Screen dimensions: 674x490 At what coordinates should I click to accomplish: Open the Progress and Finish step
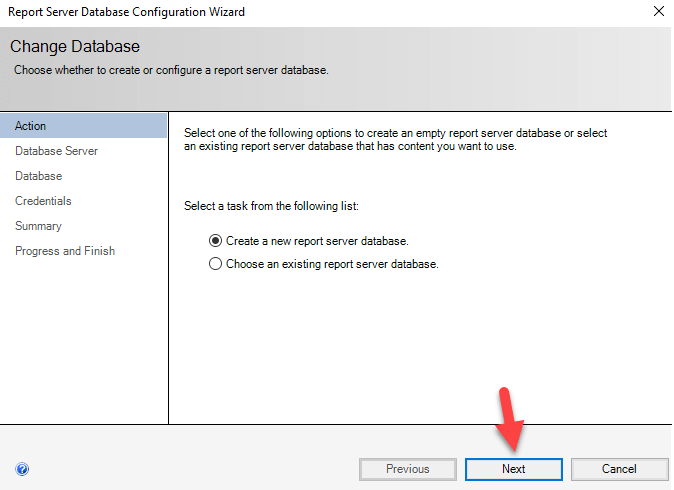(x=65, y=251)
